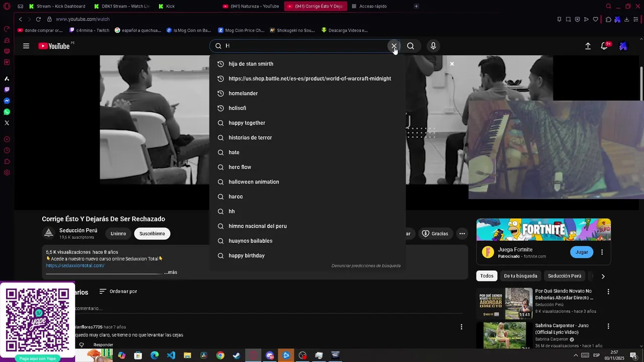Open the seduxxiontotal.com link
This screenshot has width=644, height=362.
click(75, 265)
